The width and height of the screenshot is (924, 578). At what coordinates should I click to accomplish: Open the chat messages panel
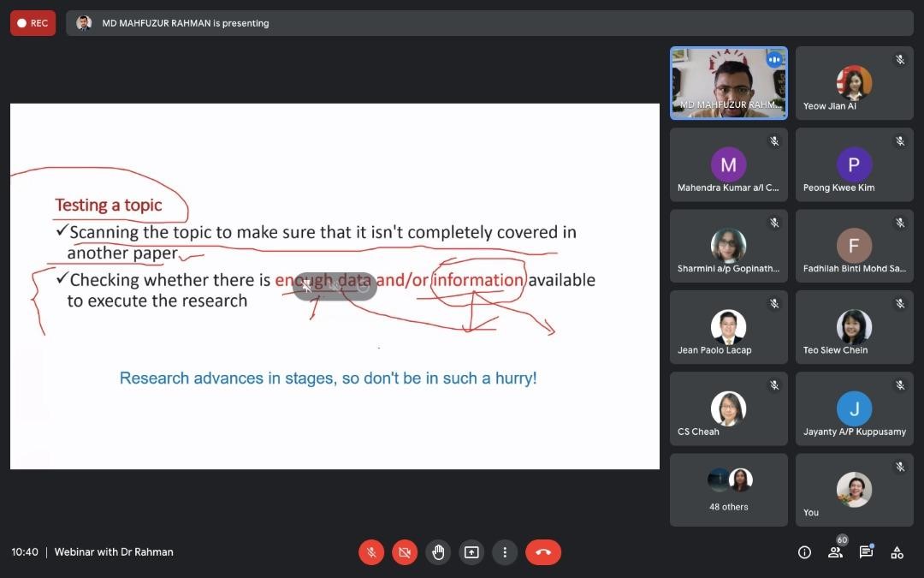tap(866, 552)
